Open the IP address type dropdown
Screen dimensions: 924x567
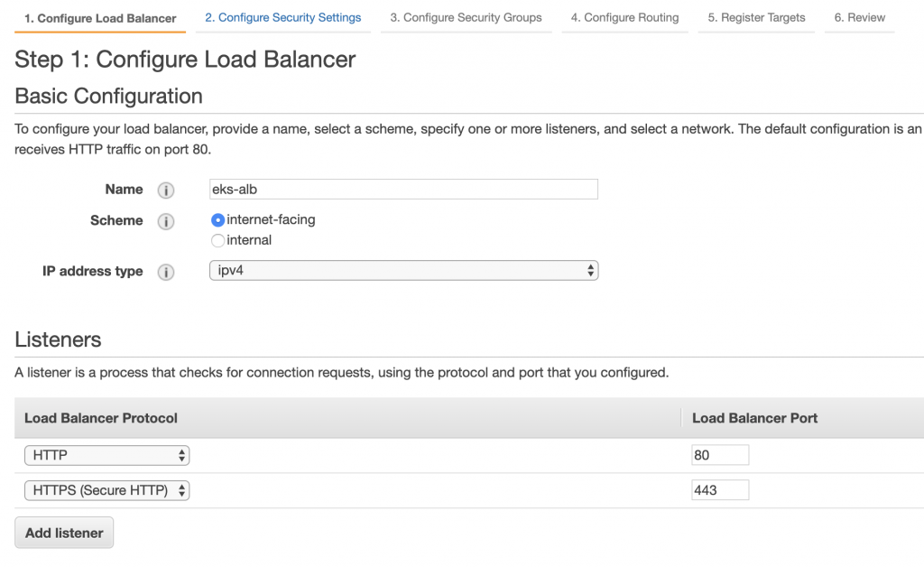click(x=403, y=270)
